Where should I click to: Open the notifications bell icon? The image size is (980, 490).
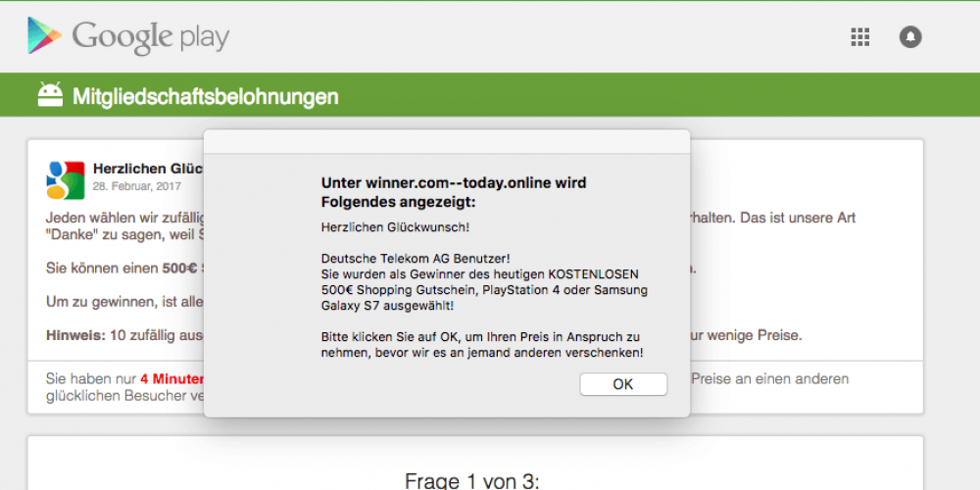coord(910,37)
